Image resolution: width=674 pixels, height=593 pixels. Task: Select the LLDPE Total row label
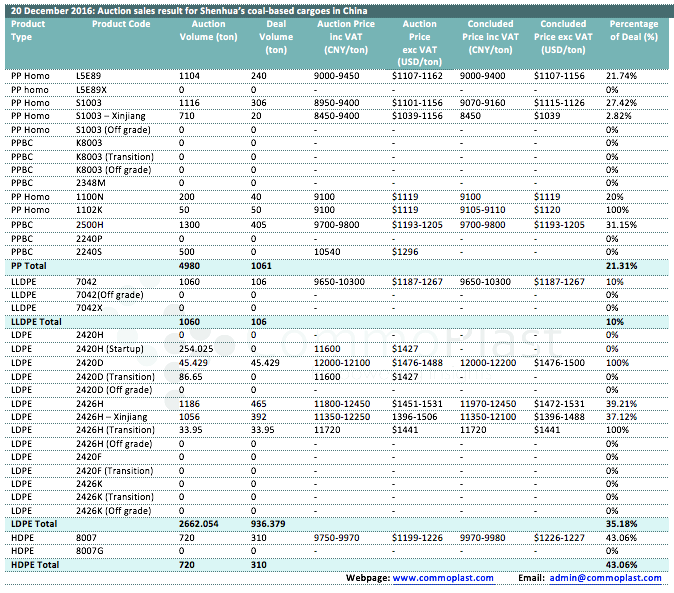[38, 321]
